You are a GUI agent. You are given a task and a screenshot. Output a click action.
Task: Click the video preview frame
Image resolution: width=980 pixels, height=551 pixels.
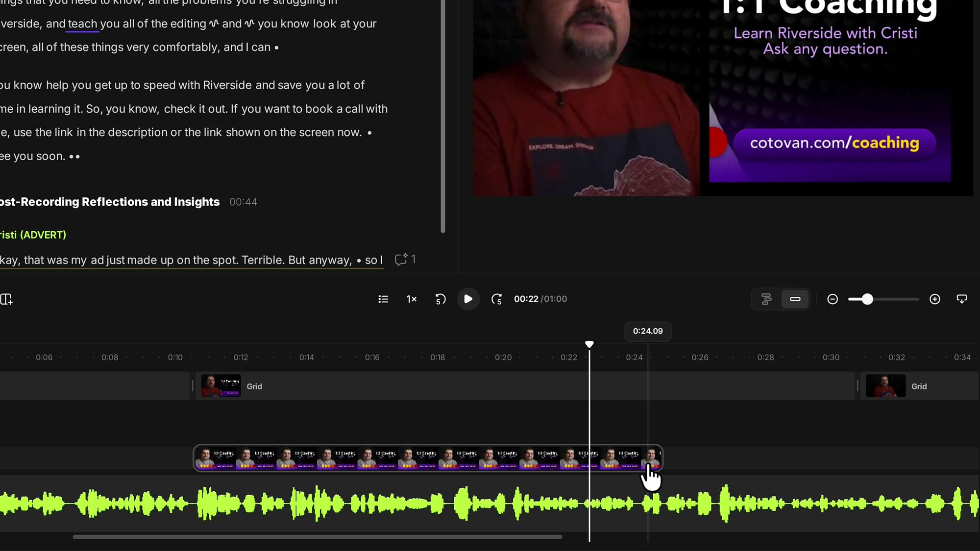click(x=723, y=98)
